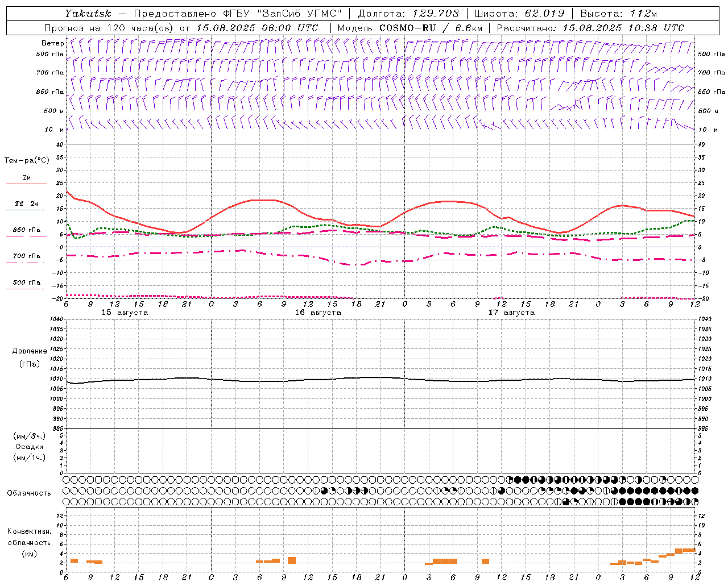Select the '17 августа' date label

[x=511, y=313]
